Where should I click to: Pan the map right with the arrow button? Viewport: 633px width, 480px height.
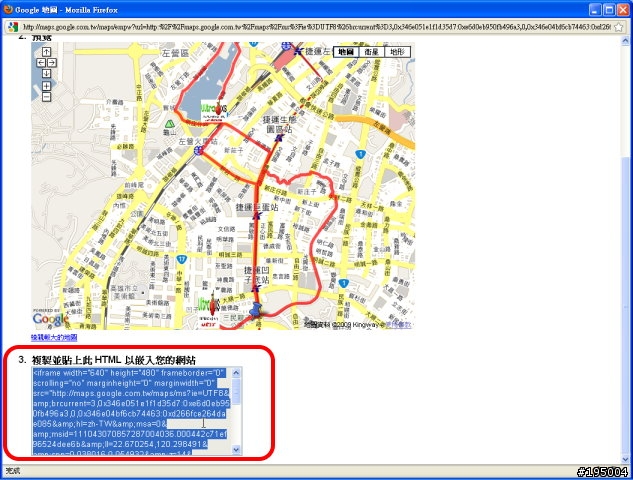point(52,63)
